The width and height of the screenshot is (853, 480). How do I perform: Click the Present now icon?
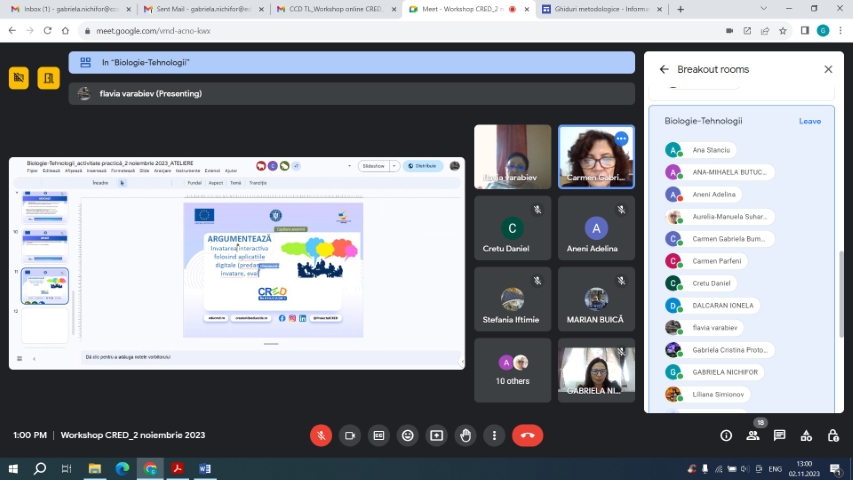pos(436,435)
